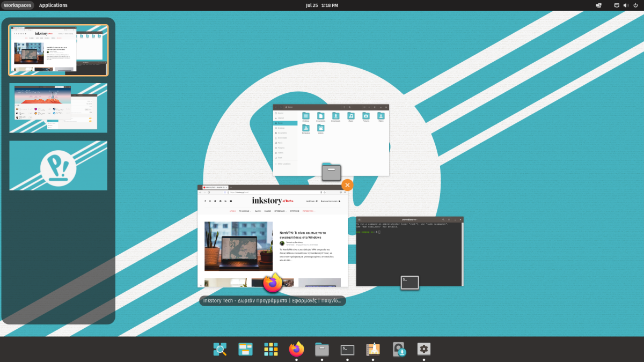
Task: Mute the volume from the top bar speaker
Action: [x=626, y=5]
